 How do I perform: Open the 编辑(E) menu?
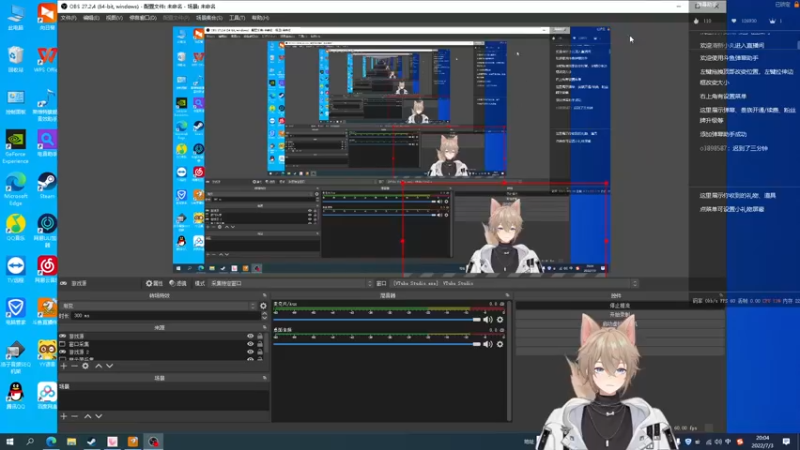[x=91, y=18]
